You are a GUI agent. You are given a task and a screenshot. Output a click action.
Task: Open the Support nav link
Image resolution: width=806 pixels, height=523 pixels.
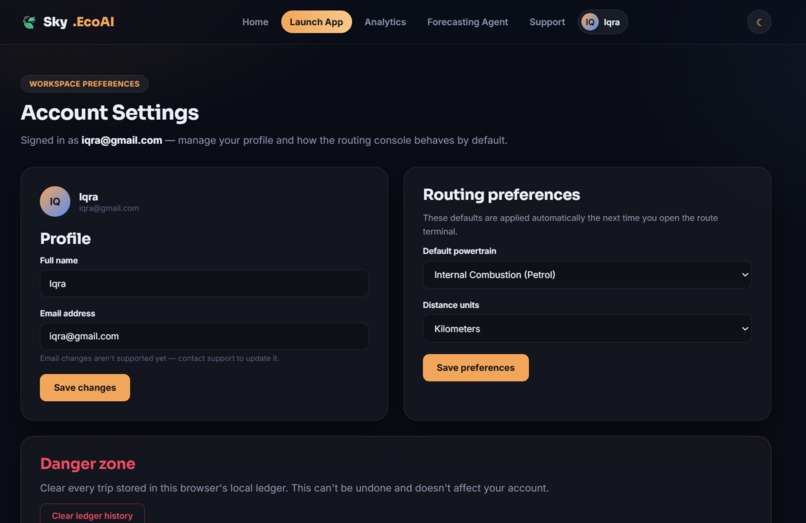[x=547, y=22]
